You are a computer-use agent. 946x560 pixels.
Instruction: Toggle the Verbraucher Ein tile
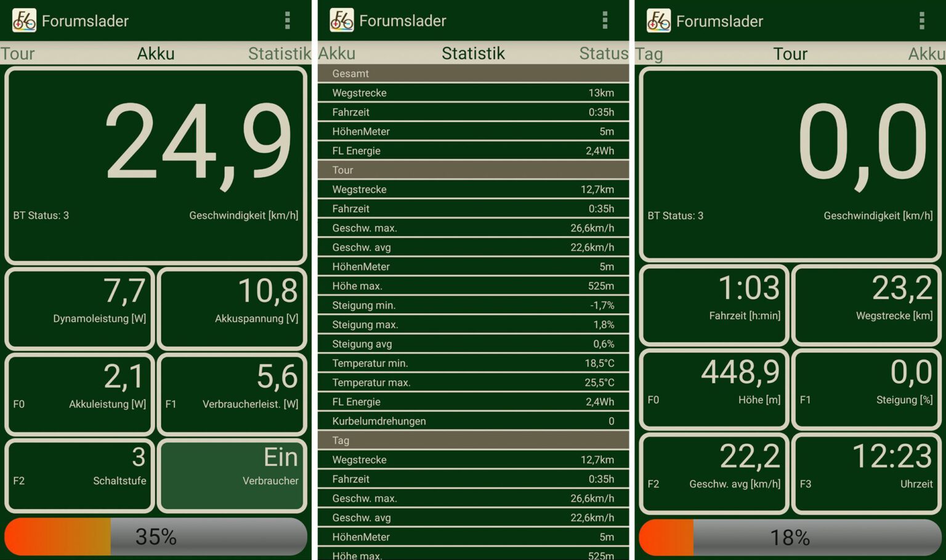coord(232,475)
